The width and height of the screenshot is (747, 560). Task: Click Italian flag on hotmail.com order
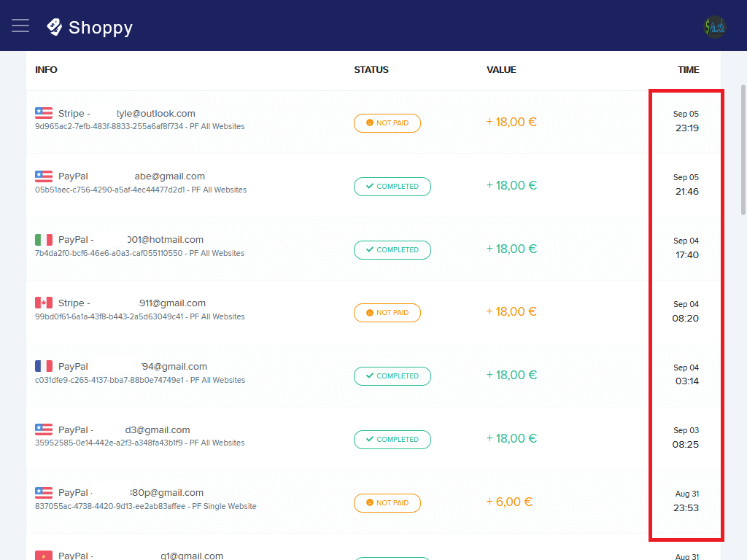[x=44, y=239]
